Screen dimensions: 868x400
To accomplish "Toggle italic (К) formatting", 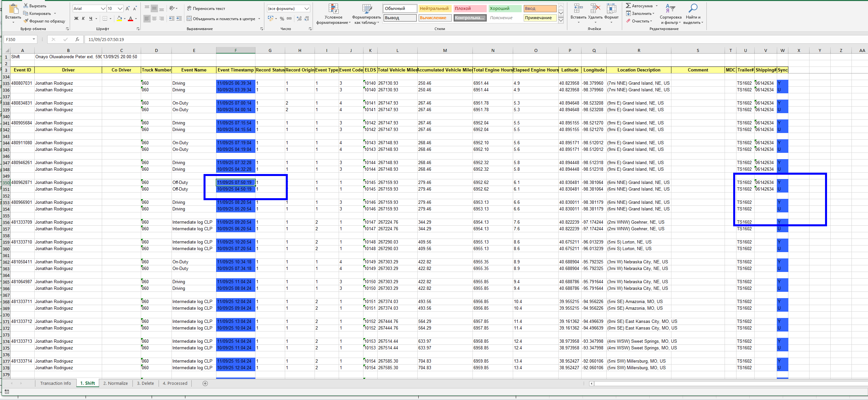I will pyautogui.click(x=83, y=19).
